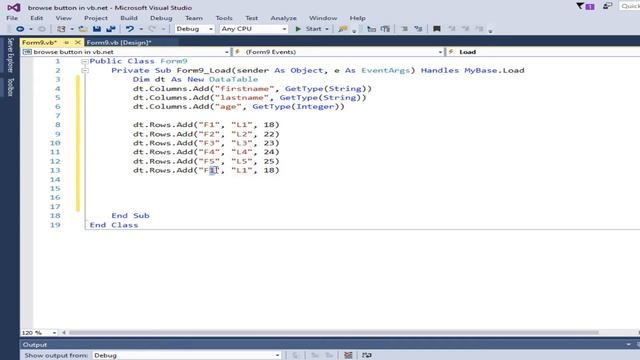Select the Form9.vb code tab
640x360 pixels.
pyautogui.click(x=39, y=42)
